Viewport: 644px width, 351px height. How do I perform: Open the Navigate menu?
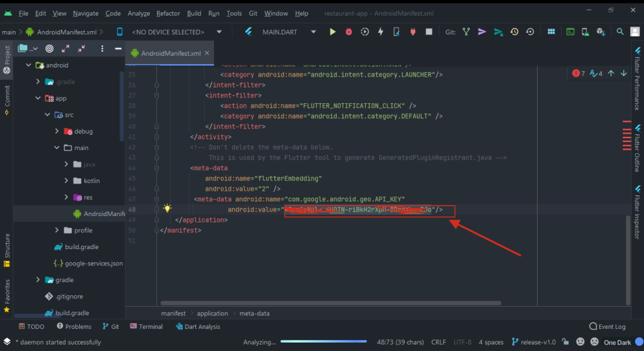pyautogui.click(x=86, y=13)
